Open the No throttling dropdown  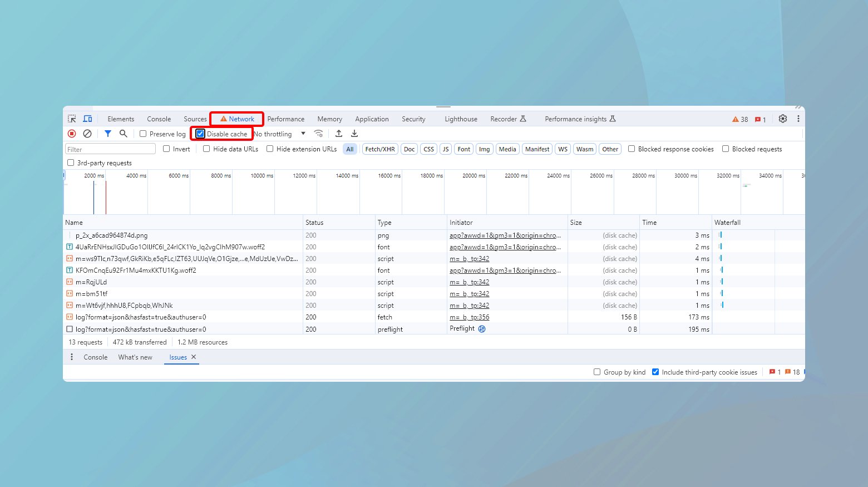[x=280, y=134]
